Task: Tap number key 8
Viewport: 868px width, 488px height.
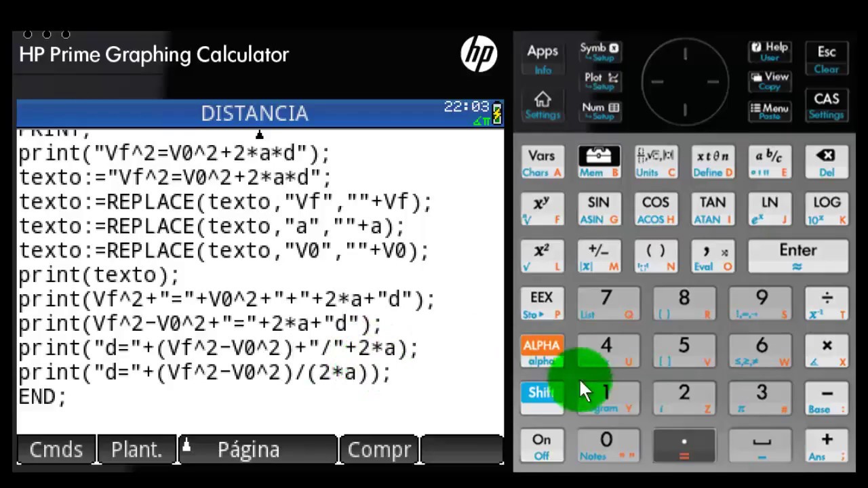Action: pos(685,304)
